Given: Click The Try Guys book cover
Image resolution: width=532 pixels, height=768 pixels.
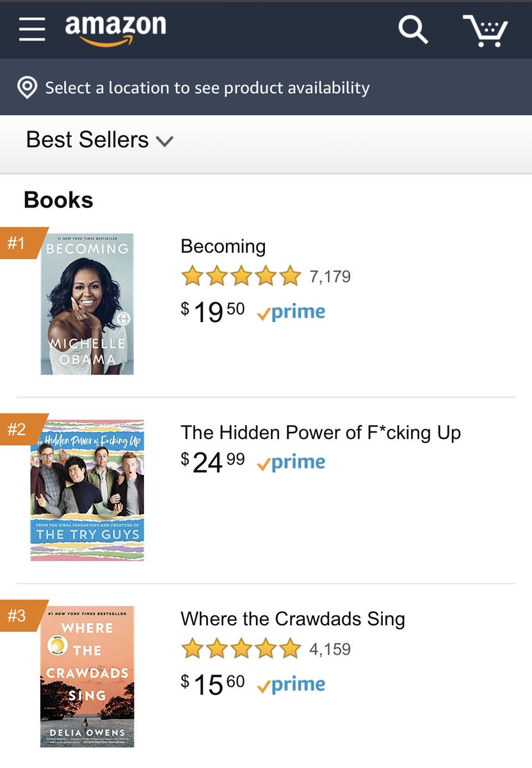Looking at the screenshot, I should [87, 490].
